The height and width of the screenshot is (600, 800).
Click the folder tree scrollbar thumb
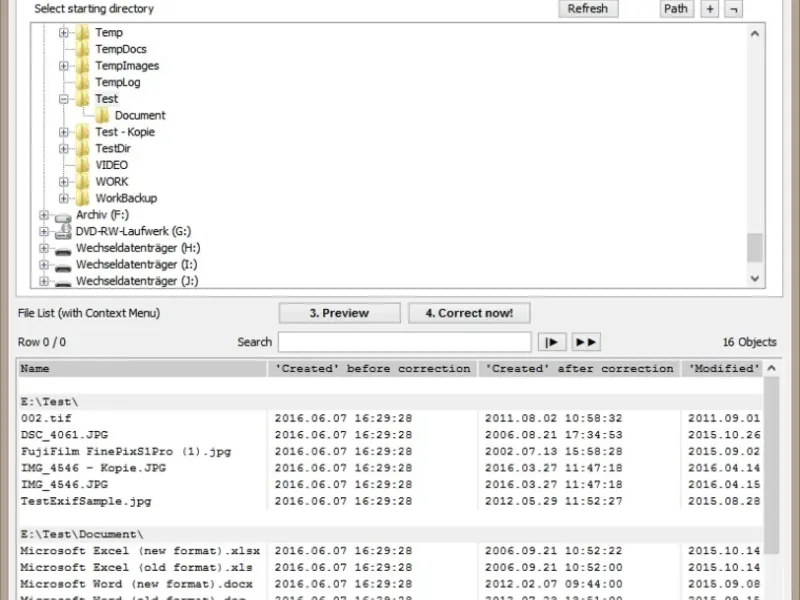pyautogui.click(x=755, y=247)
